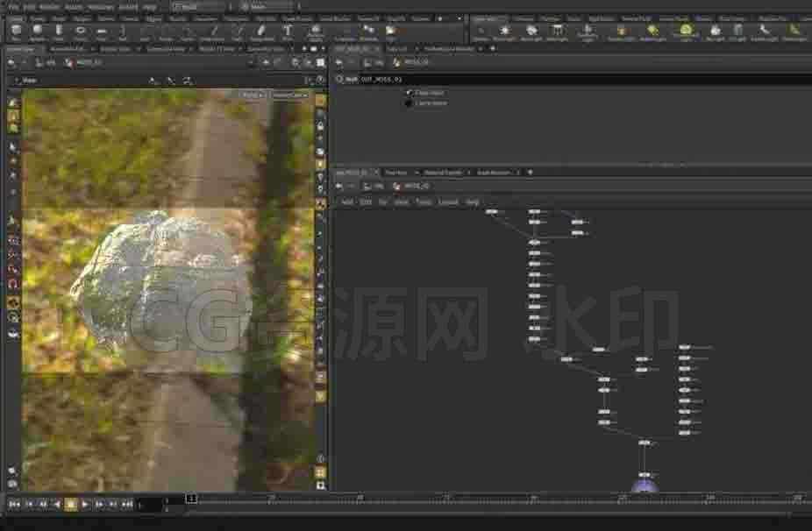Add a Camera from the lights shelf
The width and height of the screenshot is (812, 531).
[481, 32]
